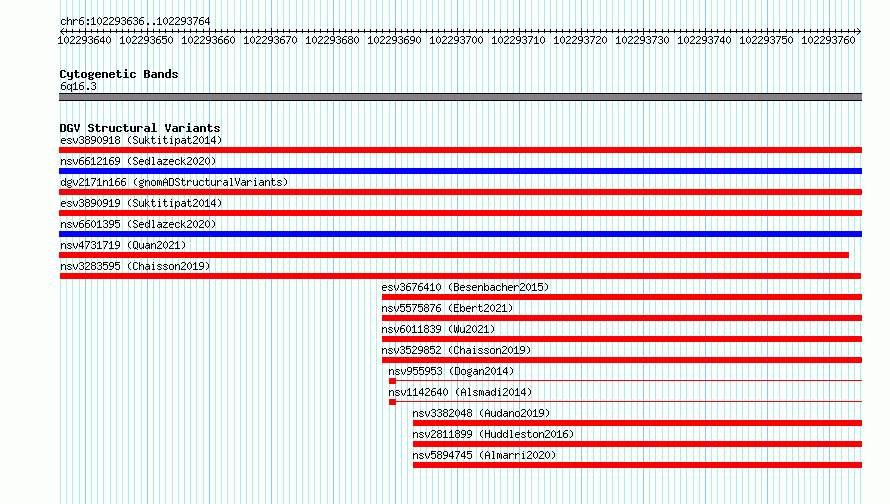The image size is (890, 504).
Task: Click the small red block of nsv1142640
Action: [x=392, y=402]
